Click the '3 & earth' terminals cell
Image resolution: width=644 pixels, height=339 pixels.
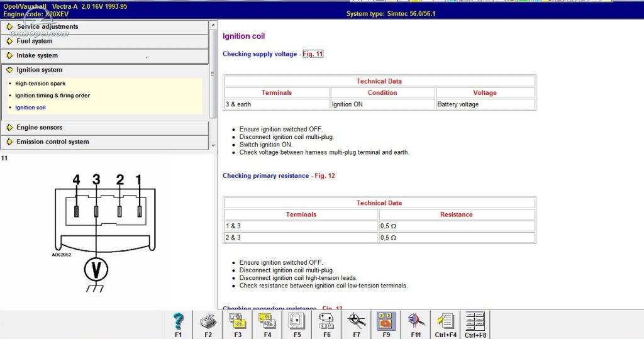click(277, 104)
